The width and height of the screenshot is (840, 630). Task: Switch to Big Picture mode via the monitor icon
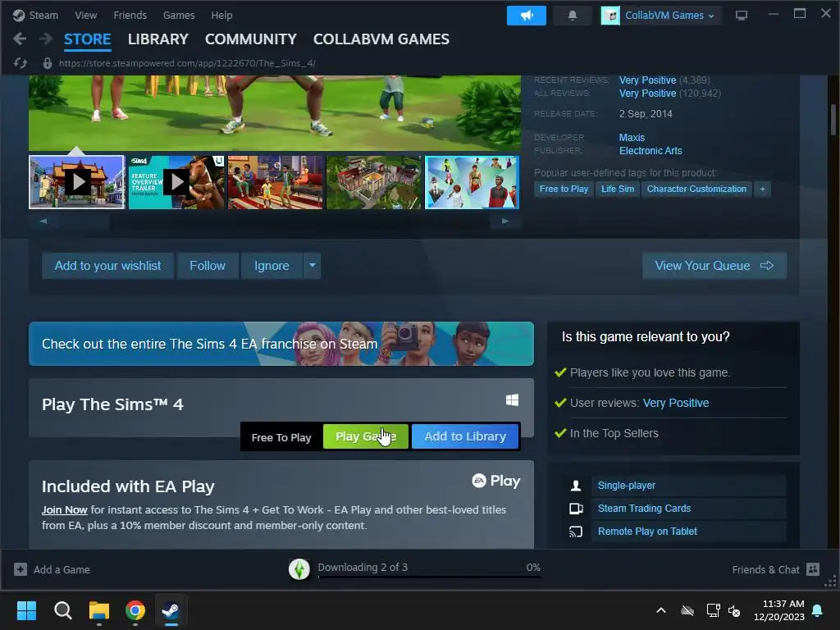coord(742,16)
